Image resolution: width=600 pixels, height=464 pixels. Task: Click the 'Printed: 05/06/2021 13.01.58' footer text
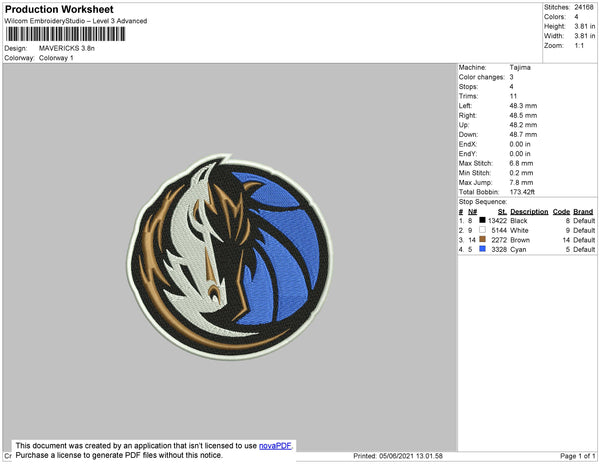[398, 456]
